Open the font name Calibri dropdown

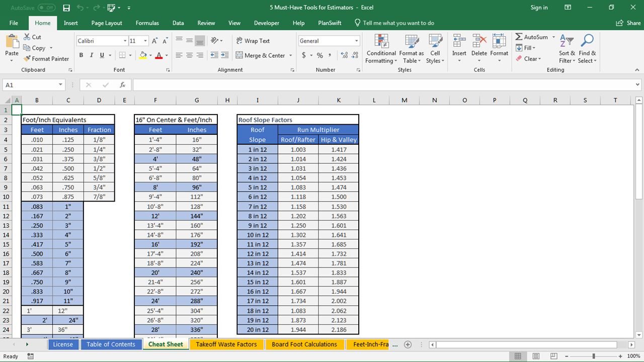tap(125, 41)
